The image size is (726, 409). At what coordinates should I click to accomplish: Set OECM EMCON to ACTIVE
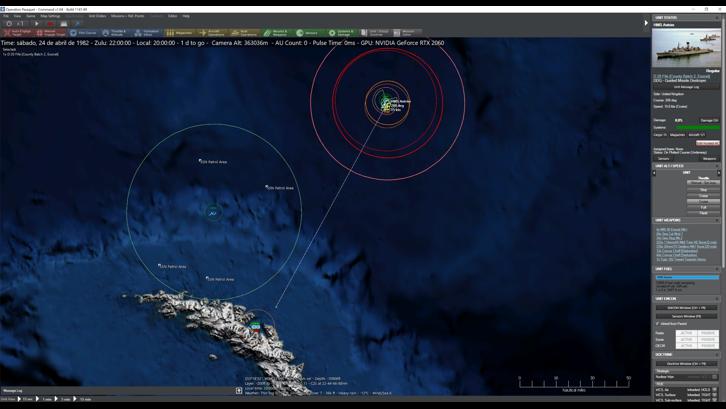686,346
